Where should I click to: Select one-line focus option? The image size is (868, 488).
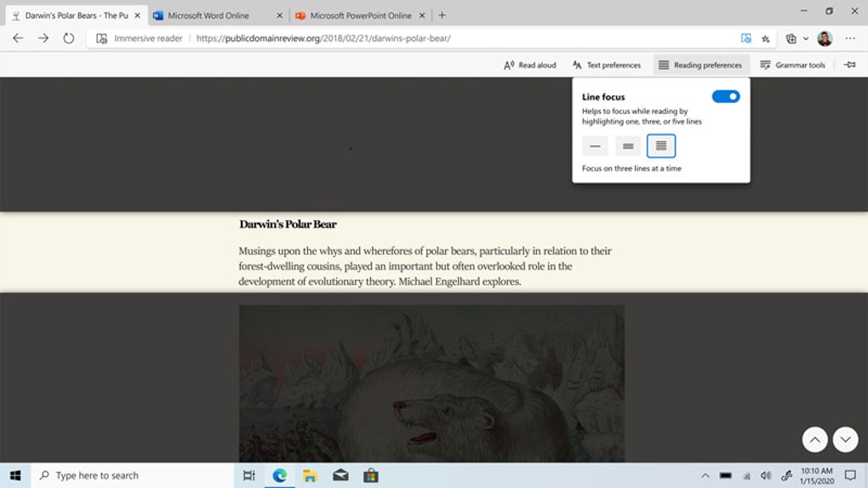(x=595, y=146)
